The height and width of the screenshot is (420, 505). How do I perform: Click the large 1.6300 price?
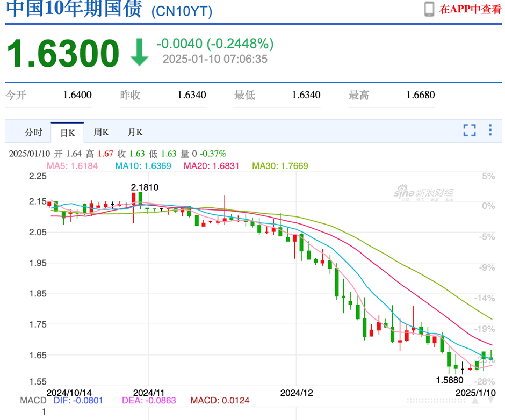(x=63, y=53)
